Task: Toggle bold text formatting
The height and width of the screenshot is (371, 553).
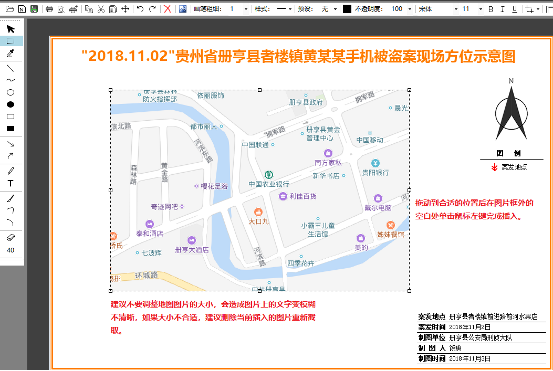Action: pos(491,9)
